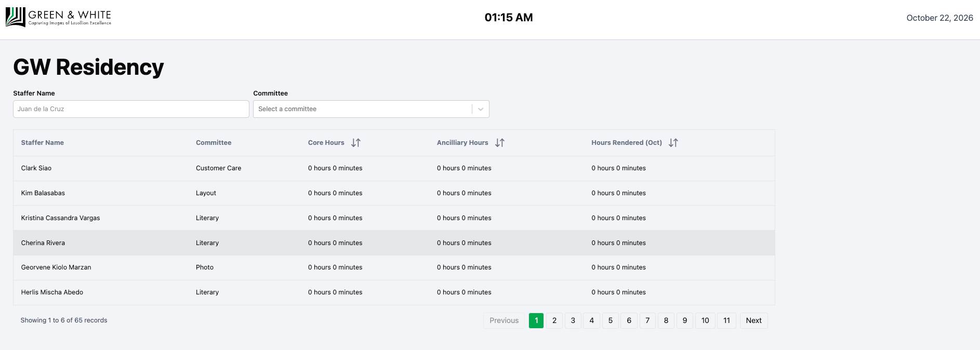Click Georvene Kiolo Marzan's Hours Rendered value
This screenshot has height=350, width=980.
point(618,267)
